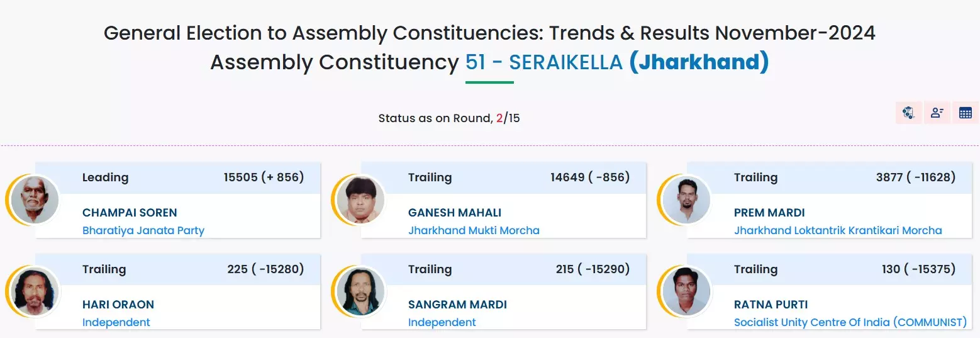Click Prem Mardi's vote count 3877

(x=889, y=177)
